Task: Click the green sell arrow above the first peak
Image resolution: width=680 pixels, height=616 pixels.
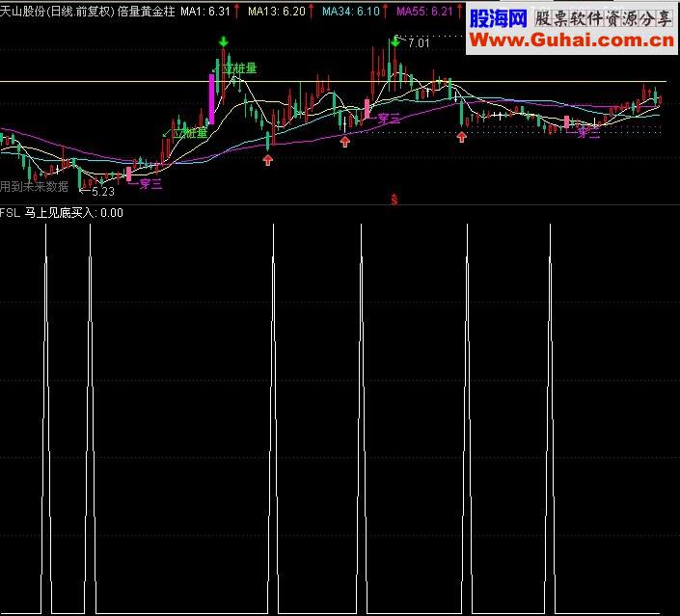Action: (x=224, y=42)
